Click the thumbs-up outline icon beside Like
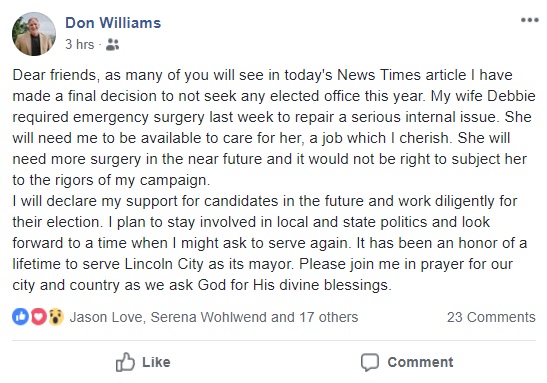 [x=125, y=362]
